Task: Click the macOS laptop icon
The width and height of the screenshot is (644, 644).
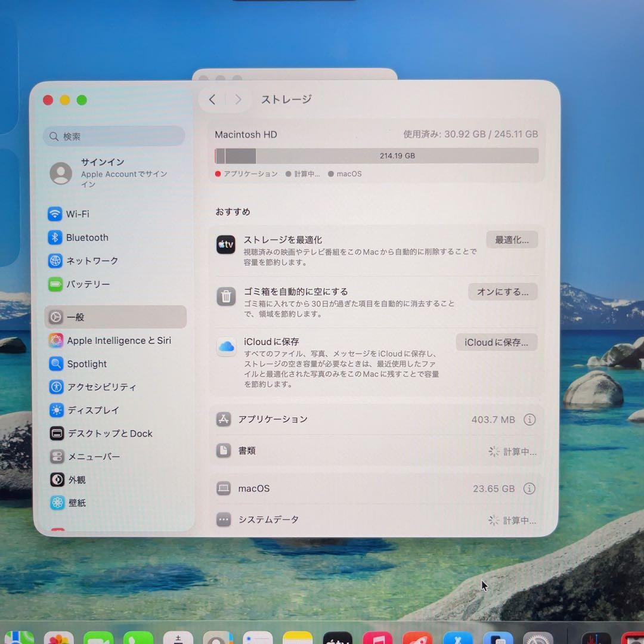Action: 224,488
